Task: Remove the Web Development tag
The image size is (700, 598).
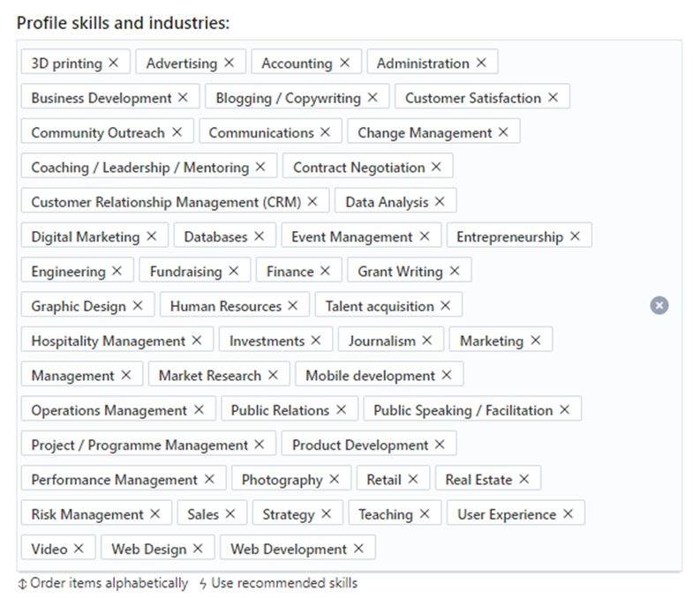Action: [x=358, y=549]
